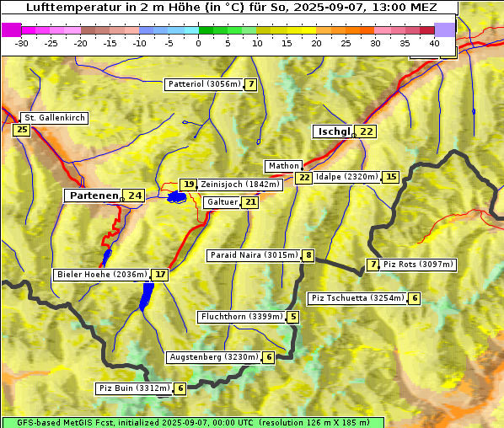Select the Piz Rots (3097m) label
The image size is (504, 428).
[418, 265]
